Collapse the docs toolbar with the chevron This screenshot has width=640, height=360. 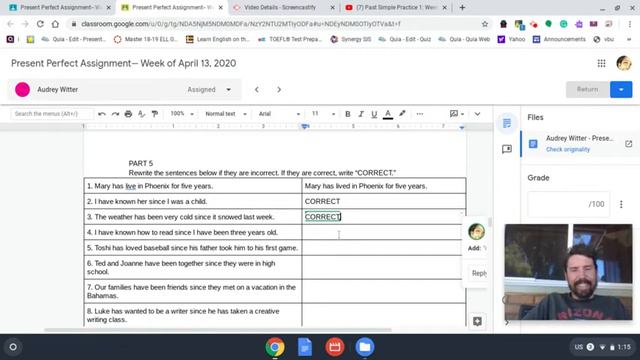point(477,114)
